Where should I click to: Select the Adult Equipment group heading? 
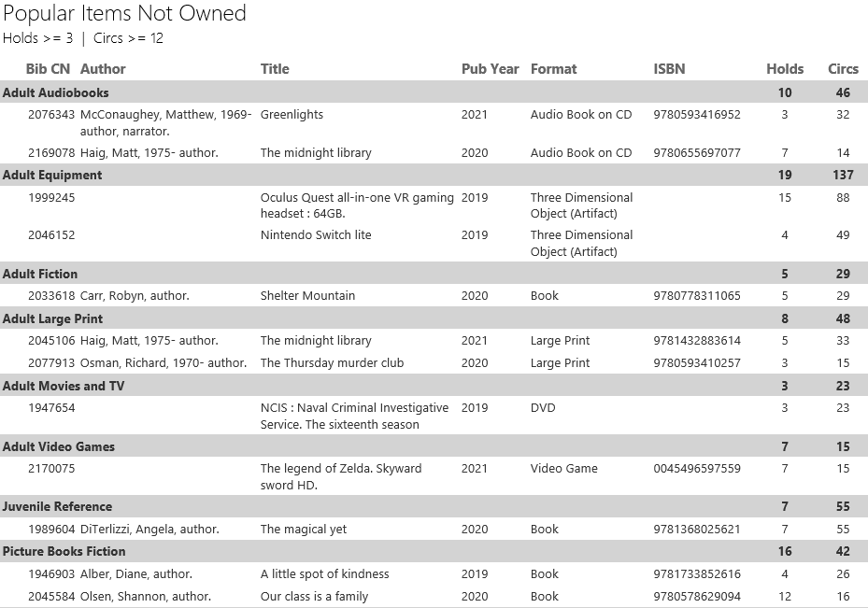point(52,175)
